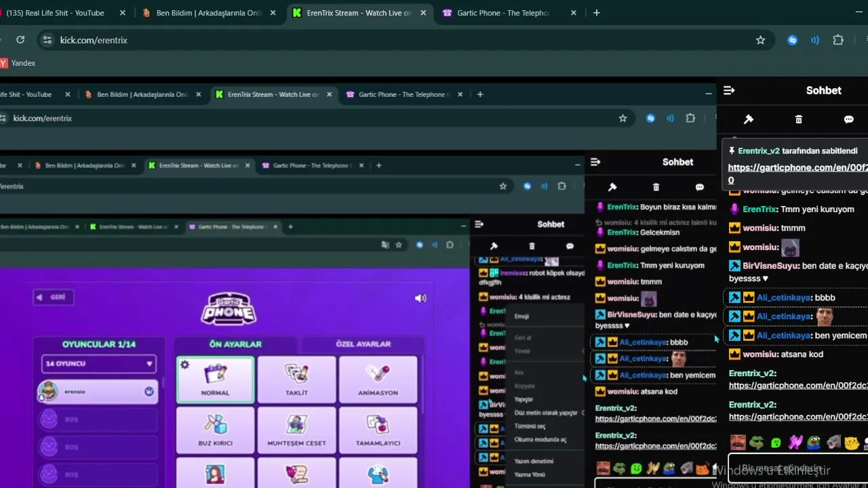Reload the page in the outermost browser
This screenshot has width=868, height=488.
click(20, 40)
